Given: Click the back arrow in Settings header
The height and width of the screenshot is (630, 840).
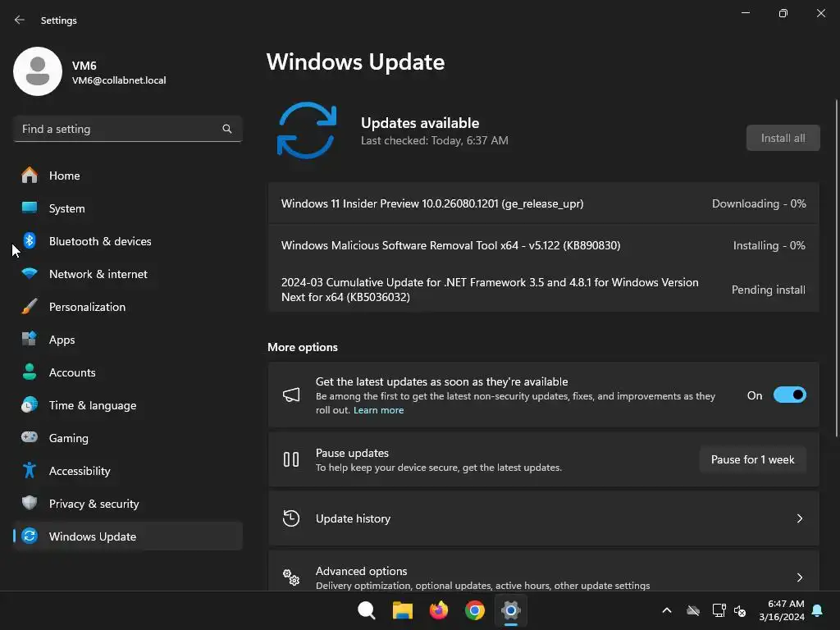Looking at the screenshot, I should [20, 20].
